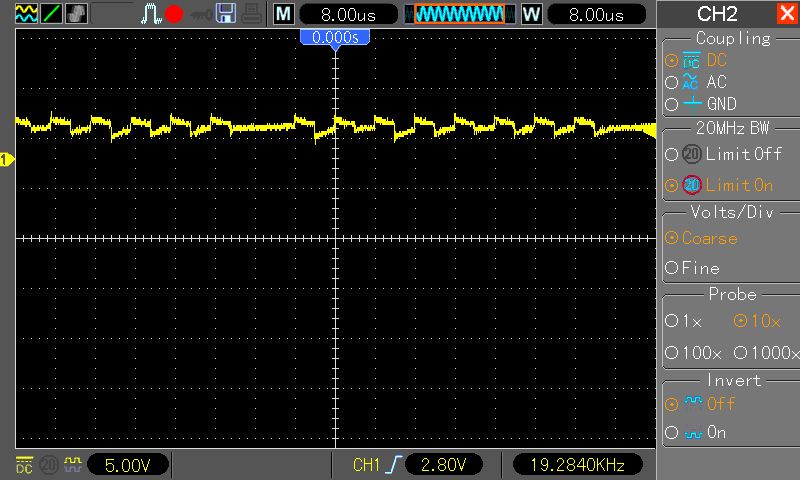The width and height of the screenshot is (800, 480).
Task: Click the yellow CH1 waveform icon
Action: [x=25, y=14]
